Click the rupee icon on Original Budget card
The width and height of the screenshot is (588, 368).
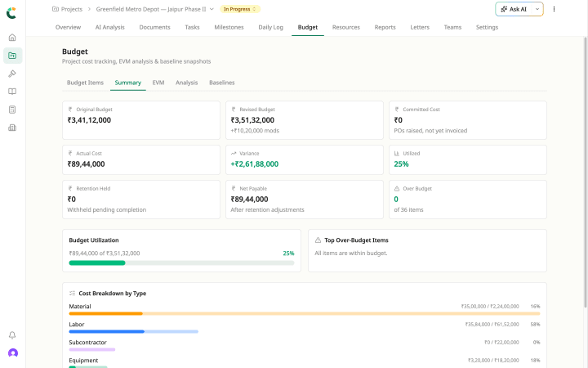pyautogui.click(x=70, y=110)
